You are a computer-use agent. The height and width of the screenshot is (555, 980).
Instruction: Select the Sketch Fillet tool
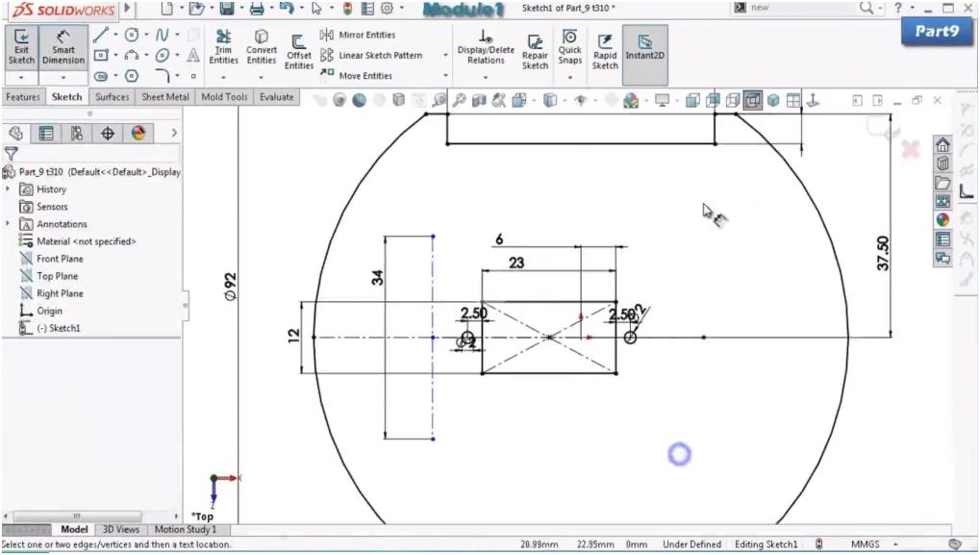point(162,76)
